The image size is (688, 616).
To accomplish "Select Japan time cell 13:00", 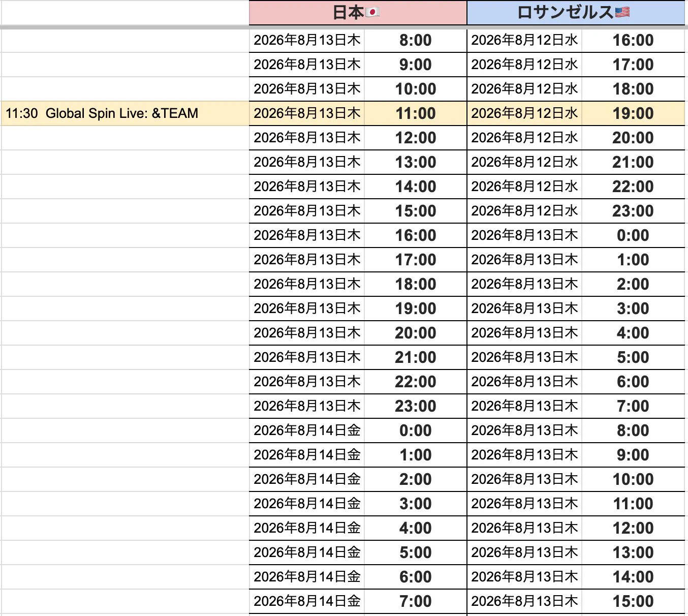I will (x=415, y=162).
